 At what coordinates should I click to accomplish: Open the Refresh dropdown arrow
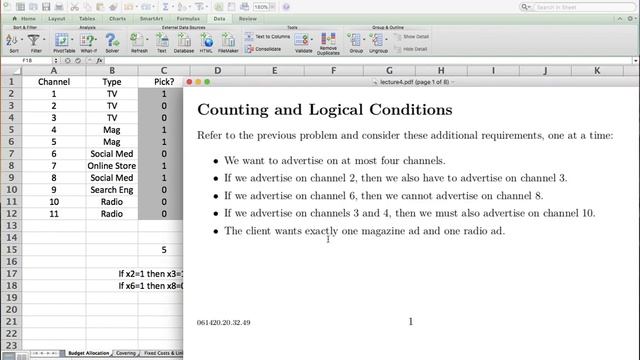[x=147, y=40]
